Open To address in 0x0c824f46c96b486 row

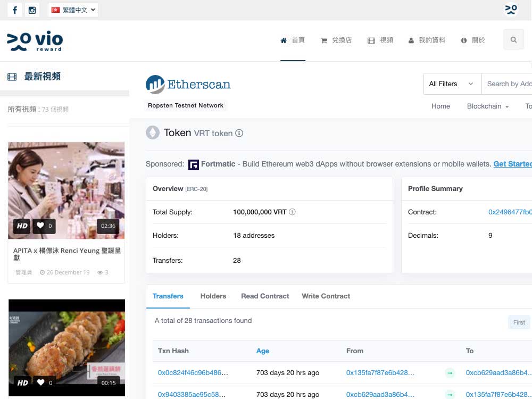[499, 373]
